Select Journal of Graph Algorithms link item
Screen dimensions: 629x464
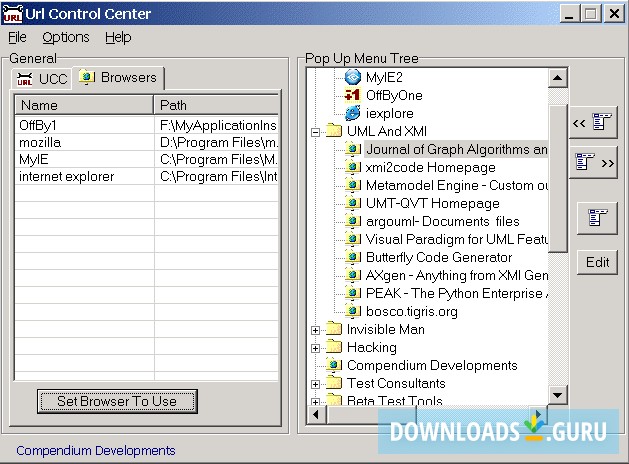[456, 150]
